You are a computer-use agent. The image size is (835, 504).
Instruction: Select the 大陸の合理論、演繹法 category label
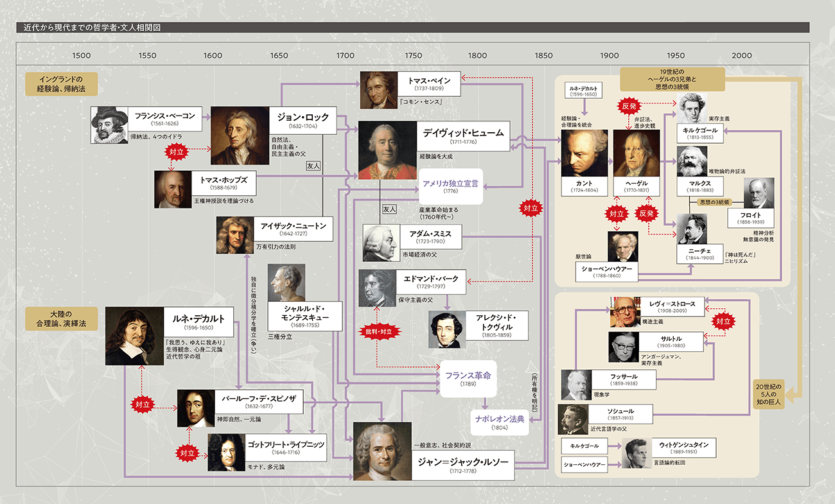click(x=61, y=318)
